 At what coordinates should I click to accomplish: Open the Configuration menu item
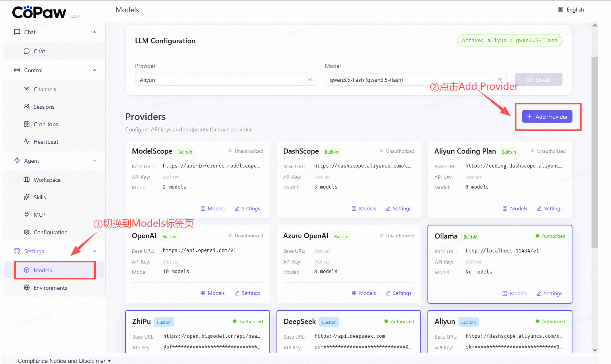(x=50, y=232)
